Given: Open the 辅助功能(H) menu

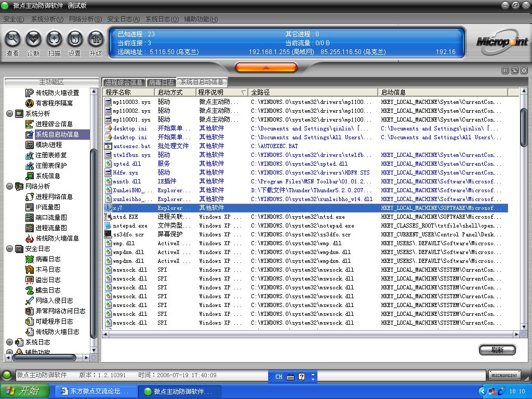Looking at the screenshot, I should click(201, 19).
